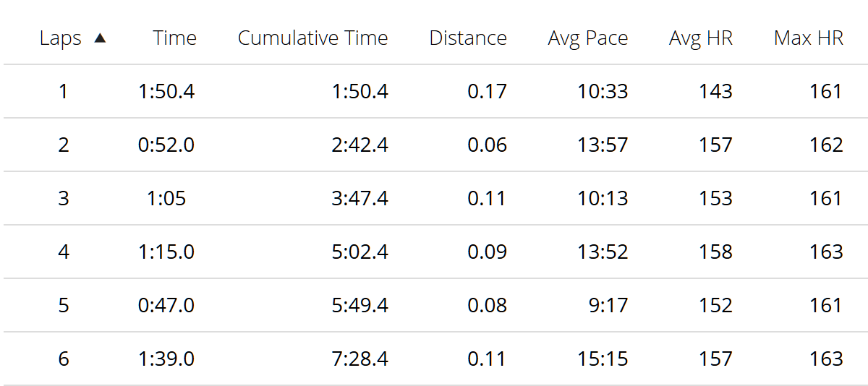Image resolution: width=868 pixels, height=386 pixels.
Task: Sort by the Avg HR header
Action: tap(701, 38)
